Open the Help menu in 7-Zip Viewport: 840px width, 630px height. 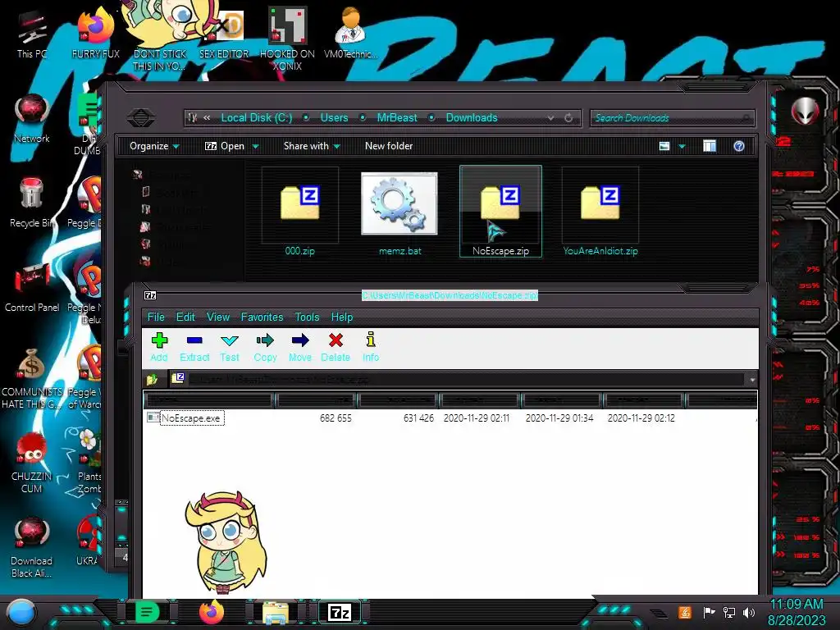(342, 317)
